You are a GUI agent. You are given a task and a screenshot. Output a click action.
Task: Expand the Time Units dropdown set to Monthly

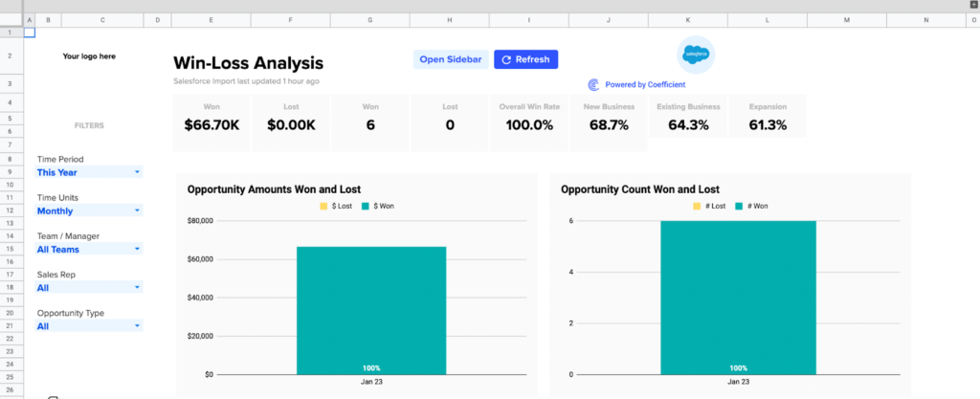click(88, 211)
